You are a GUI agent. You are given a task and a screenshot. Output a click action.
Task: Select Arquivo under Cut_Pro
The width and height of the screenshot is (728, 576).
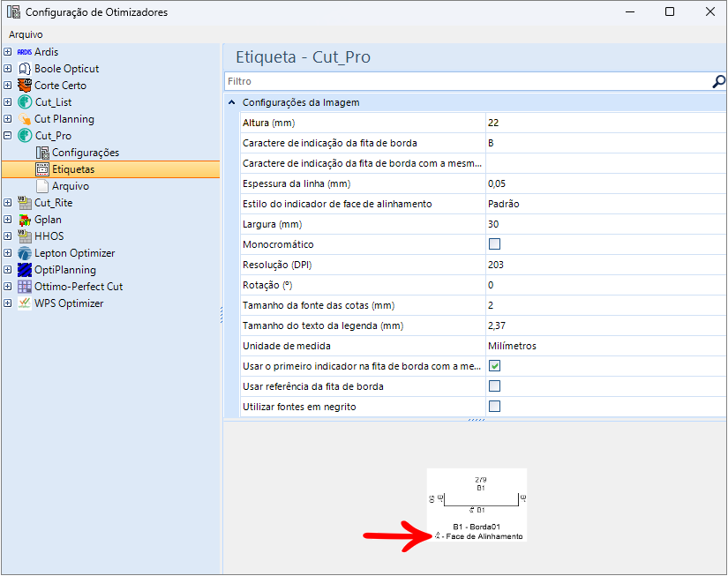71,186
